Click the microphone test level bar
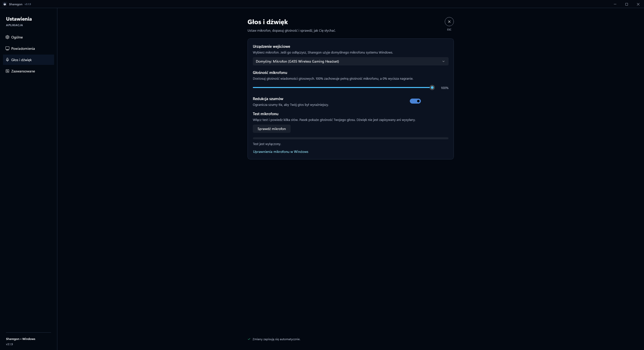The height and width of the screenshot is (350, 644). point(350,138)
